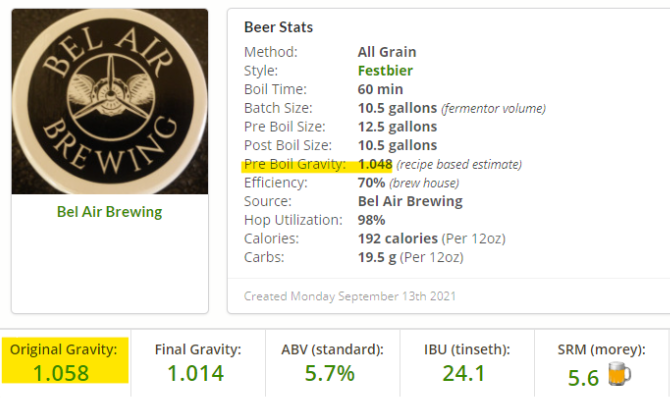Click the highlighted Pre Boil Gravity label
The height and width of the screenshot is (402, 670).
(295, 164)
